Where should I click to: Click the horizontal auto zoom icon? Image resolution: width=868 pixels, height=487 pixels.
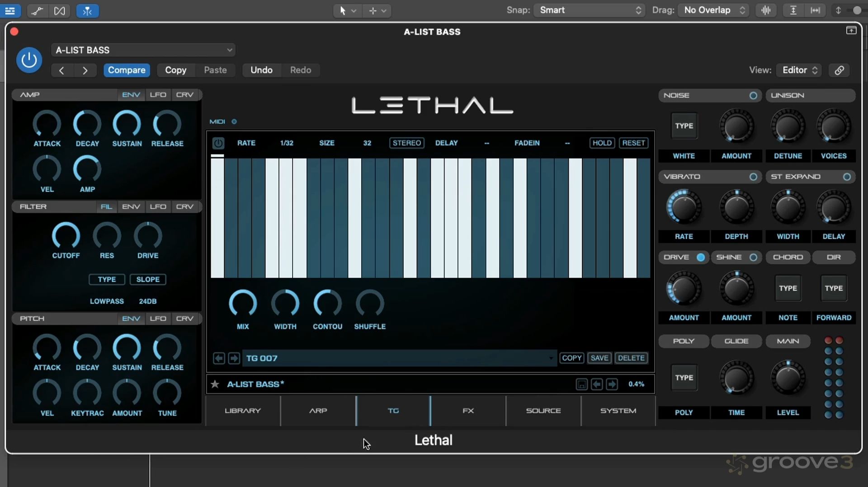815,10
